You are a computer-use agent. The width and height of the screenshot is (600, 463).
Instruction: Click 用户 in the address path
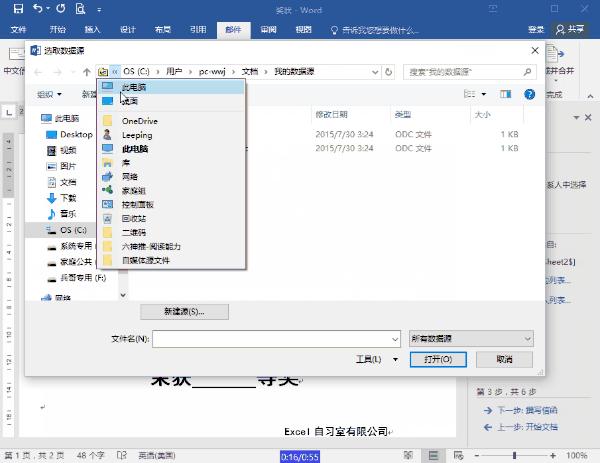point(174,72)
